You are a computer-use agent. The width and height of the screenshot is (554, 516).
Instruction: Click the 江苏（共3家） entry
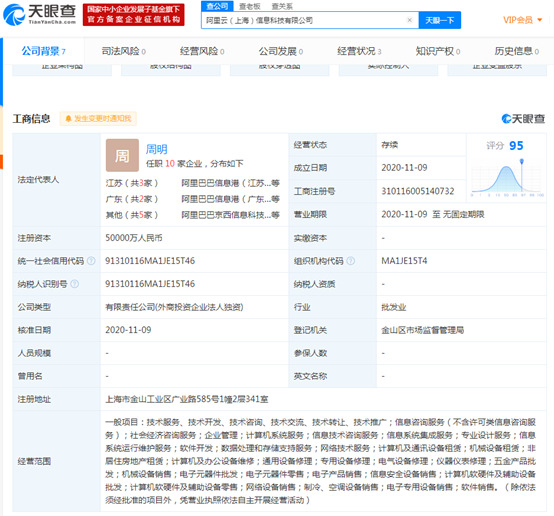(x=132, y=183)
